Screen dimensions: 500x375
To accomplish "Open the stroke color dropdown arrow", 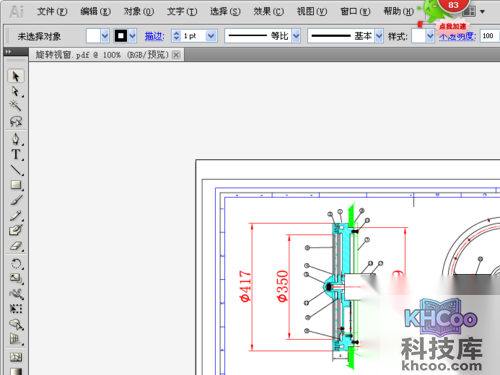I will (x=132, y=36).
